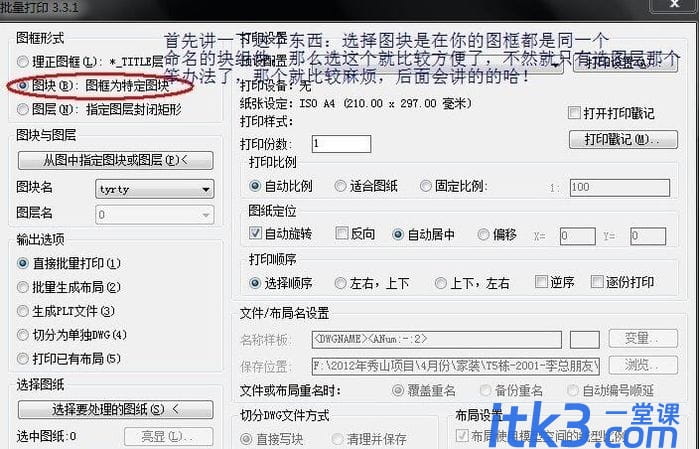This screenshot has height=449, width=700.
Task: Select 自动比例 print scale option
Action: pos(255,186)
